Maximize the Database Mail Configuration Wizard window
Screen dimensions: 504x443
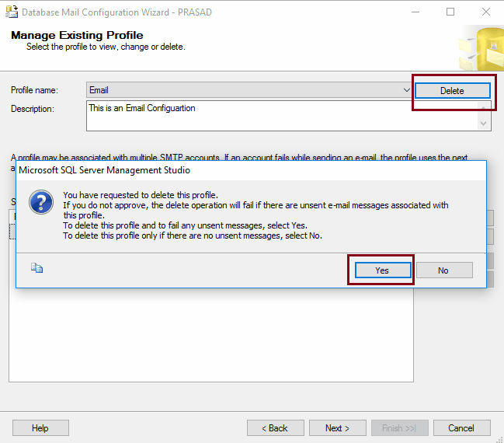[x=451, y=12]
